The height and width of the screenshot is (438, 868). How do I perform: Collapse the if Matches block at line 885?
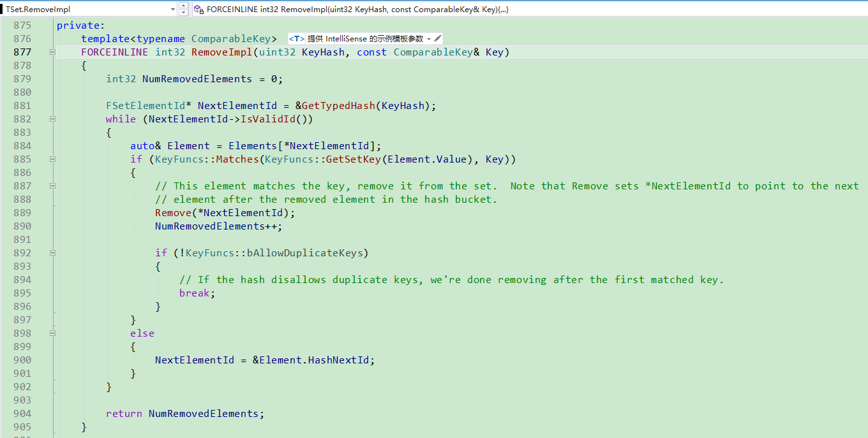tap(53, 159)
